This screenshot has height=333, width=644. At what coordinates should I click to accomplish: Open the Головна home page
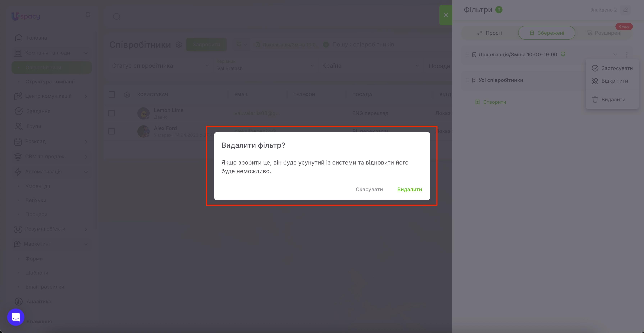click(36, 38)
